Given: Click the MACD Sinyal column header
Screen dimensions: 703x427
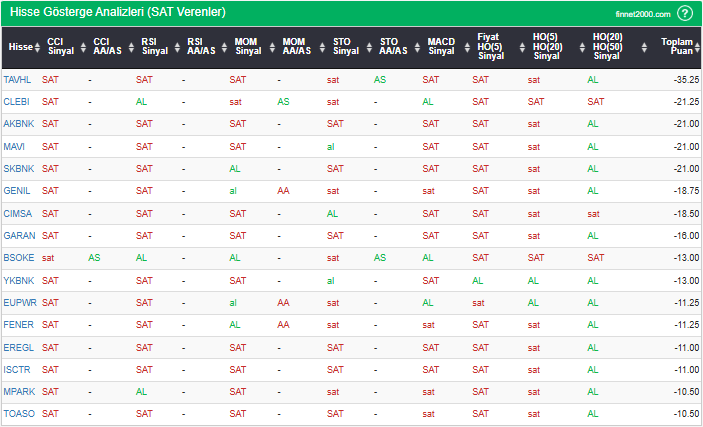Looking at the screenshot, I should (440, 47).
